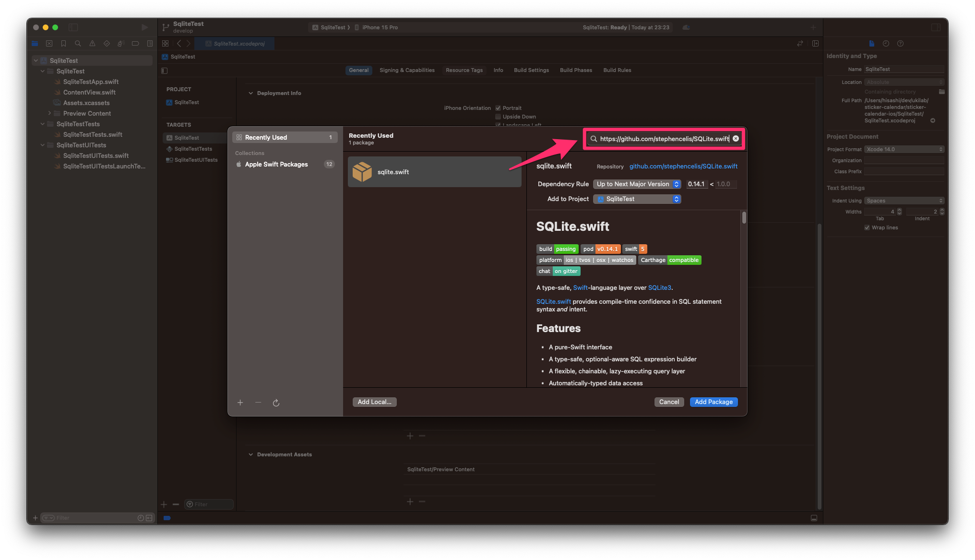Switch to Build Settings tab
Screen dimensions: 975x560
click(531, 70)
